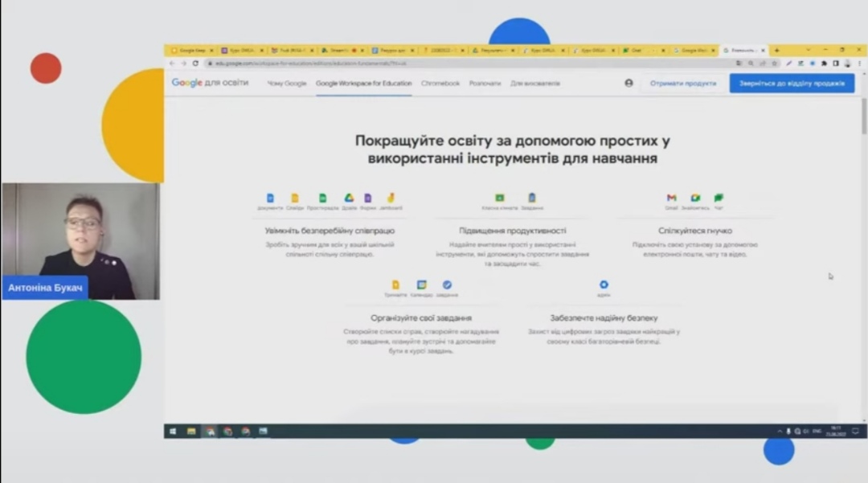The width and height of the screenshot is (868, 483).
Task: Go back with the browser back arrow
Action: [172, 63]
